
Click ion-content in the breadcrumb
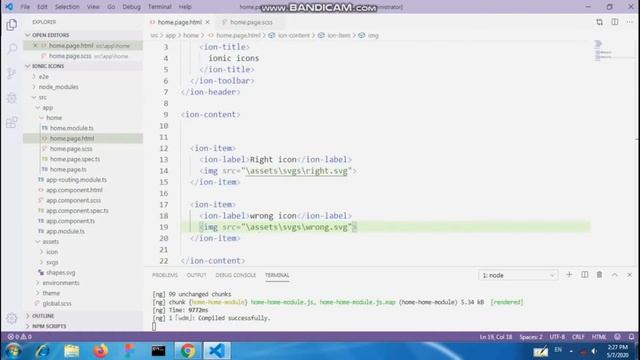[x=293, y=36]
